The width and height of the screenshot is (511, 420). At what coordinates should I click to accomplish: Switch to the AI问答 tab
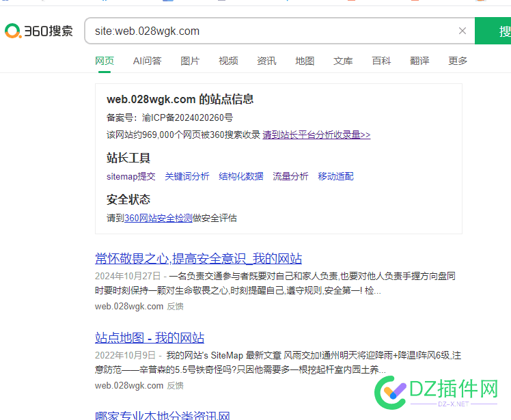(147, 61)
